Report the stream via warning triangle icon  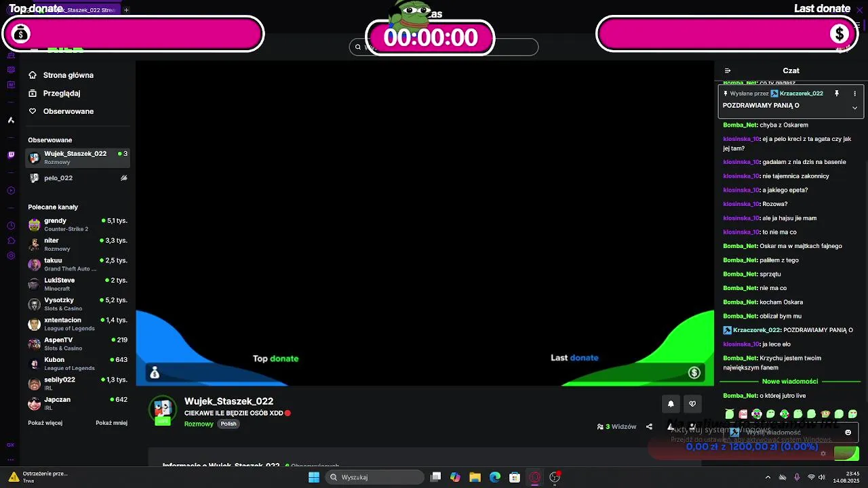(x=671, y=427)
